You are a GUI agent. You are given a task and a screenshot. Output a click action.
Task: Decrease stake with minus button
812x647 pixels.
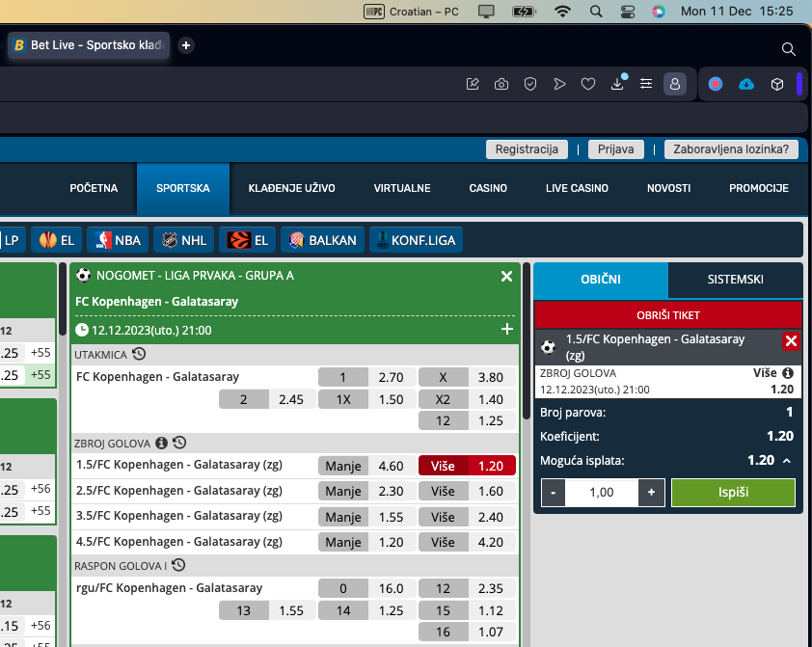click(554, 492)
